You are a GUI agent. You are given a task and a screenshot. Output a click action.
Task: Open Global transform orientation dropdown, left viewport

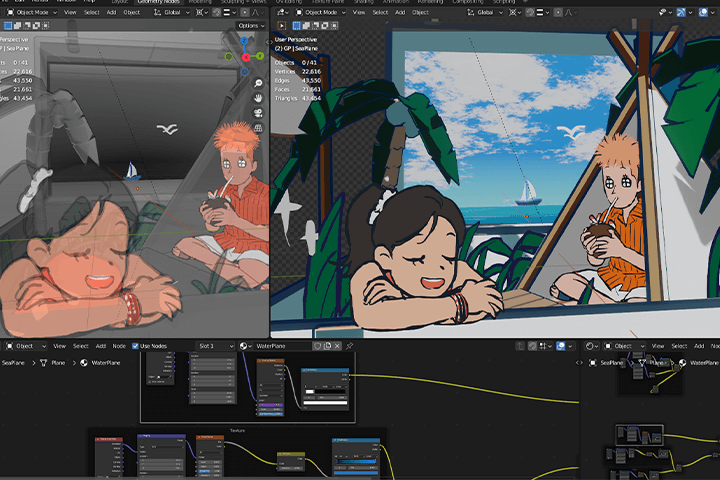pyautogui.click(x=172, y=12)
